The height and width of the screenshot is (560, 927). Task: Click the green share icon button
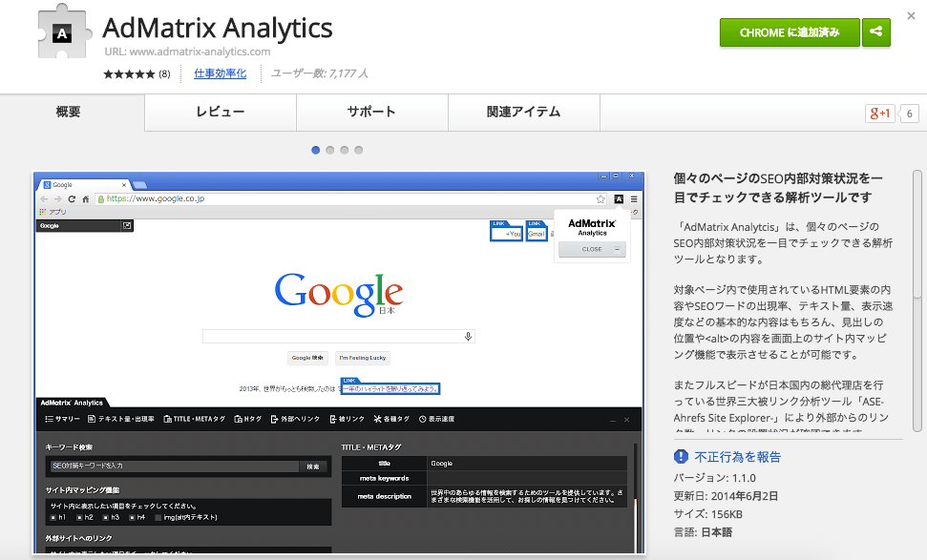[876, 31]
